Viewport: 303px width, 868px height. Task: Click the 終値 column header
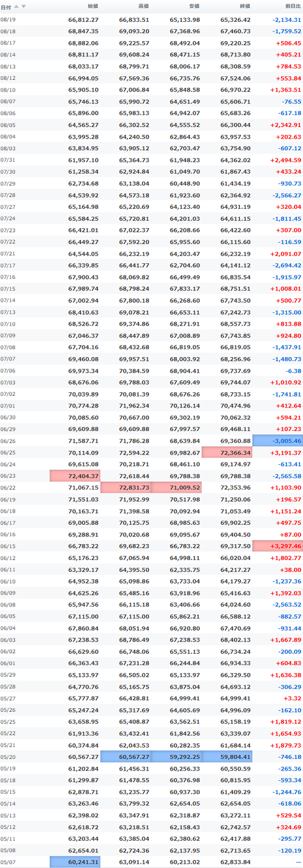click(x=245, y=6)
